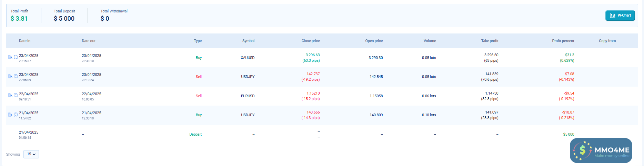Open the W-Chart view
This screenshot has width=644, height=166.
pos(620,16)
